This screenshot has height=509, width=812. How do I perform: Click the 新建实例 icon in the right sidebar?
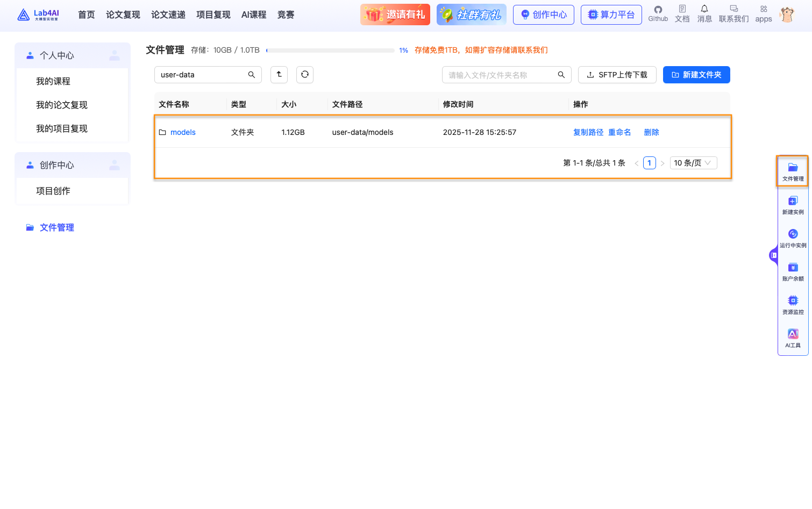[x=793, y=204]
